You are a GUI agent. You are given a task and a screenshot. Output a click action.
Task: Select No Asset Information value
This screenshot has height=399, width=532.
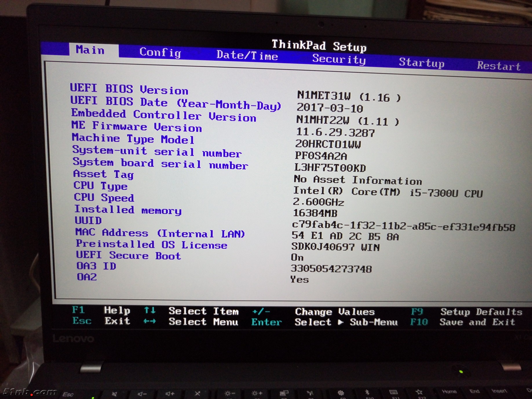[x=358, y=180]
